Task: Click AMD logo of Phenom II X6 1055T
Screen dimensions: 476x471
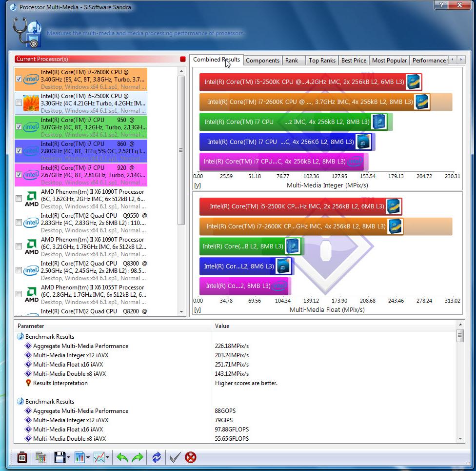Action: [x=32, y=294]
